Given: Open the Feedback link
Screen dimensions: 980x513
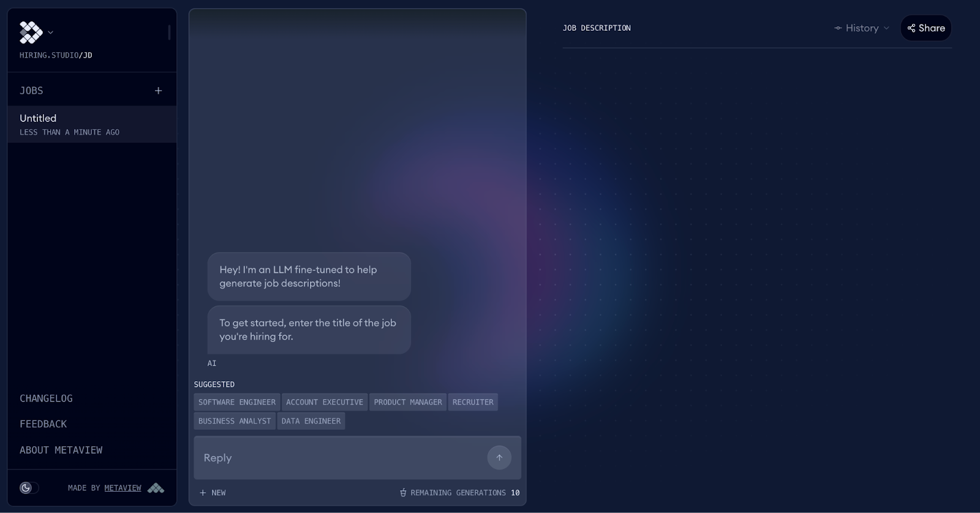Looking at the screenshot, I should [x=43, y=424].
